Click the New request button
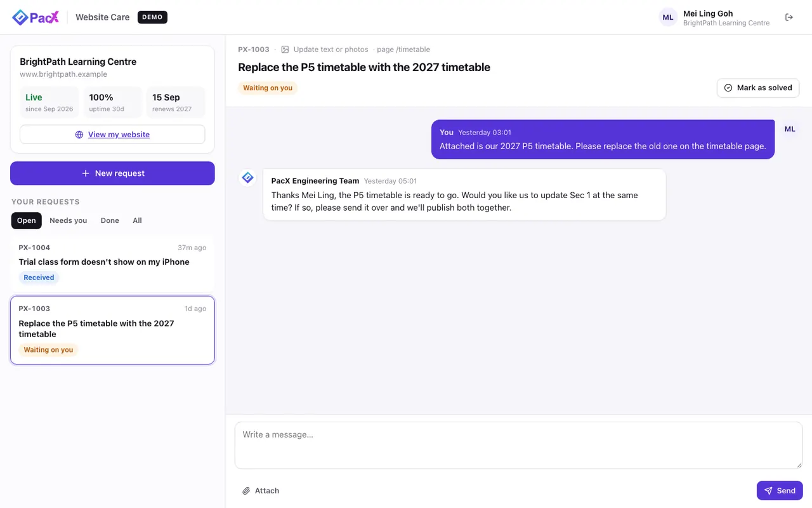Viewport: 812px width, 508px height. pos(112,173)
